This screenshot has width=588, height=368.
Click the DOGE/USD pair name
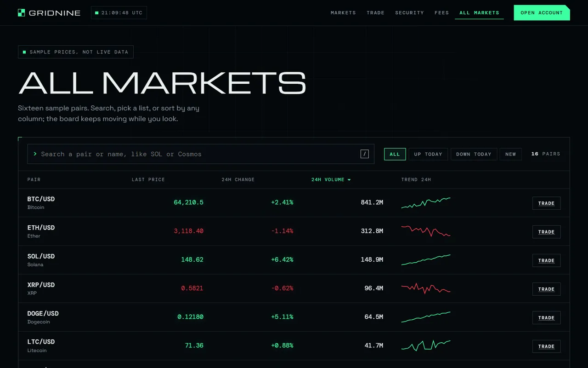43,313
